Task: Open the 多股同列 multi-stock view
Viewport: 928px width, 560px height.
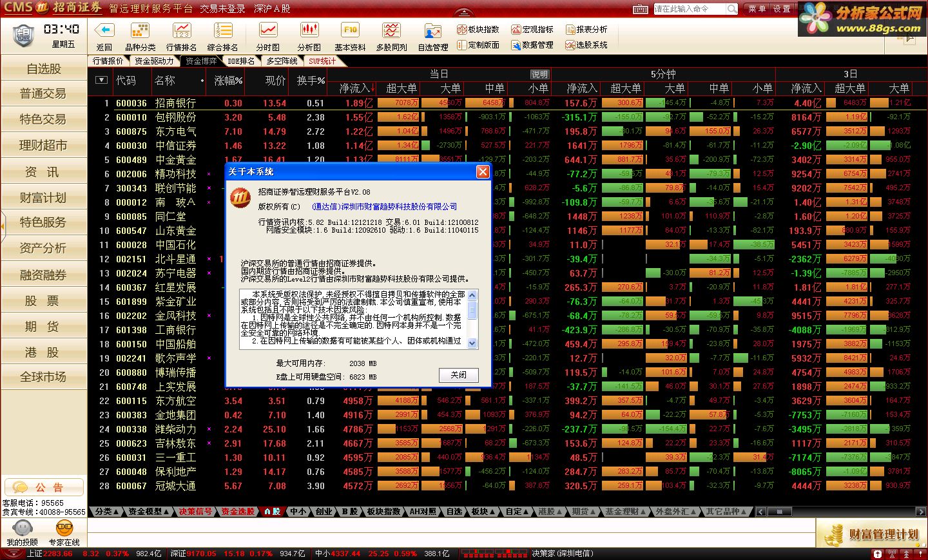Action: pos(391,30)
